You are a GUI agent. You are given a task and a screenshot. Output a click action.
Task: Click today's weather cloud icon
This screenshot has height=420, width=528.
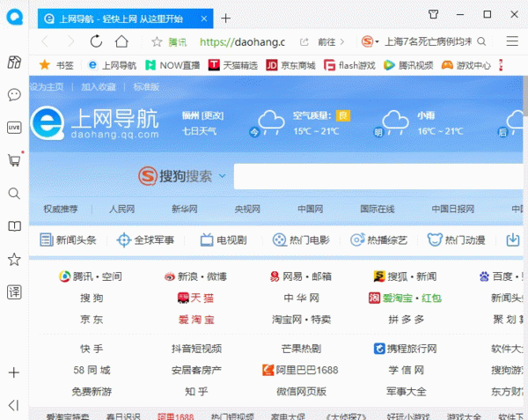(271, 122)
